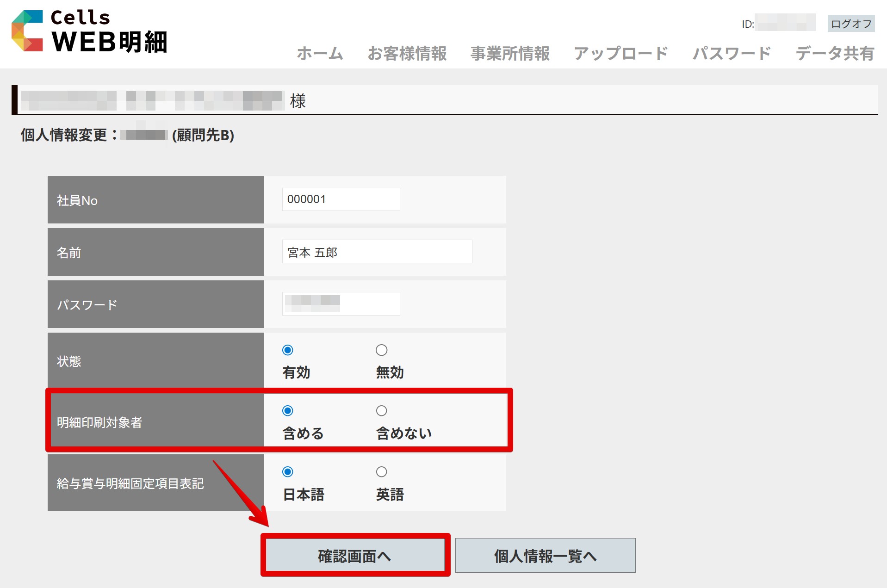The width and height of the screenshot is (887, 588).
Task: Open the 事業所情報 page
Action: (x=510, y=54)
